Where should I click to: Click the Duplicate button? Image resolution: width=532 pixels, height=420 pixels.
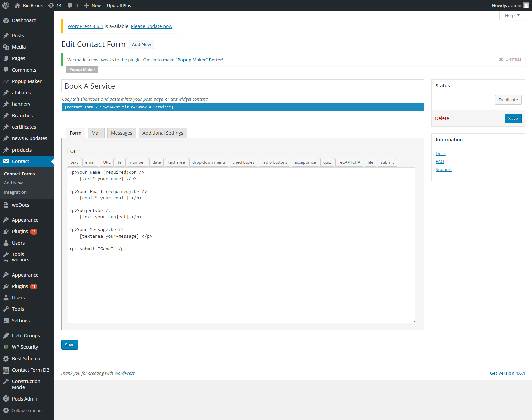click(x=508, y=100)
